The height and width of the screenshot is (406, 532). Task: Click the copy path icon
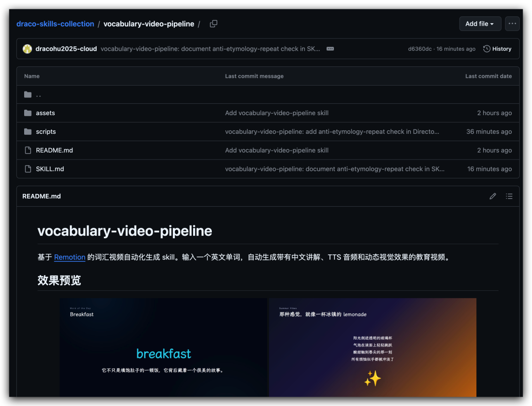(213, 24)
